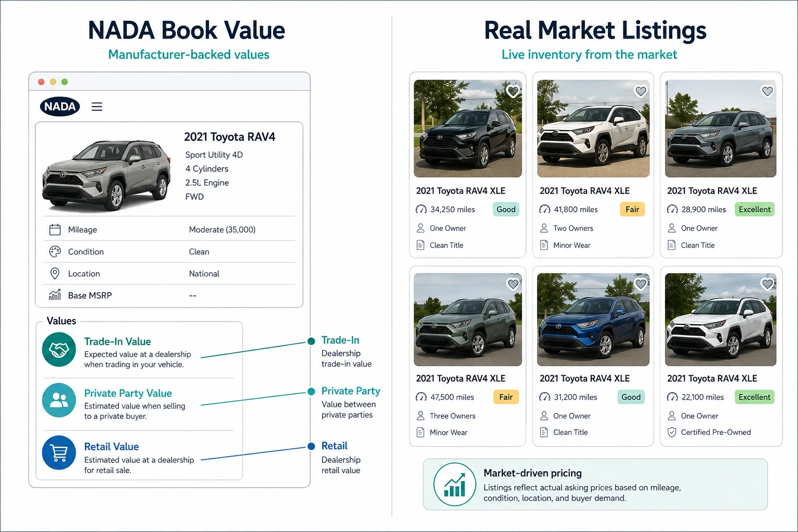This screenshot has height=532, width=798.
Task: Open the green RAV4 photo in the 47,500 miles card
Action: pos(468,320)
